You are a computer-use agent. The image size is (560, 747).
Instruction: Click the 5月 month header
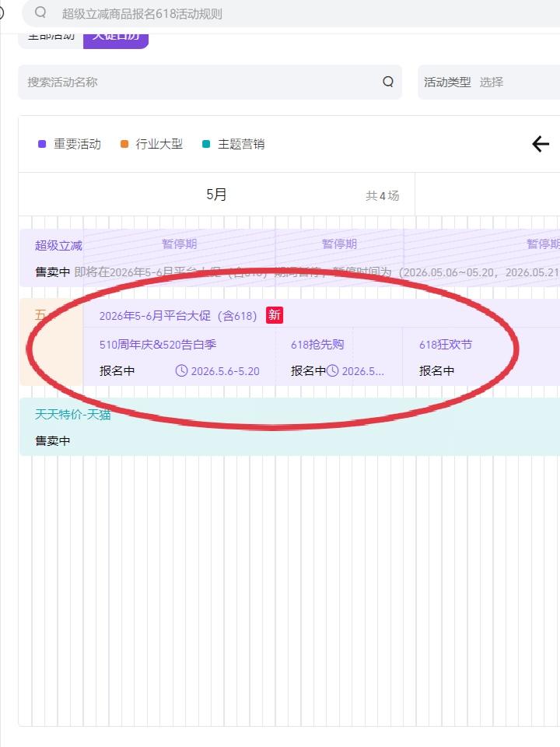(x=216, y=195)
